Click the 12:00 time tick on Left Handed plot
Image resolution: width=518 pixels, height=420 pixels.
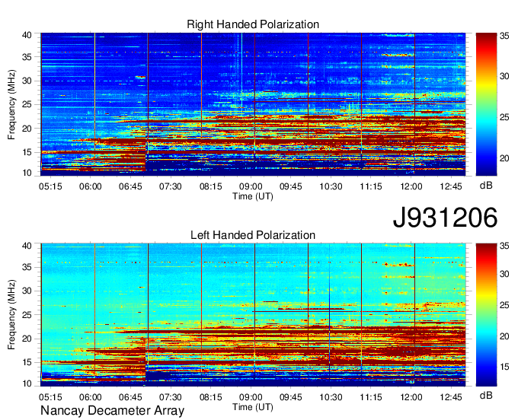[x=411, y=397]
